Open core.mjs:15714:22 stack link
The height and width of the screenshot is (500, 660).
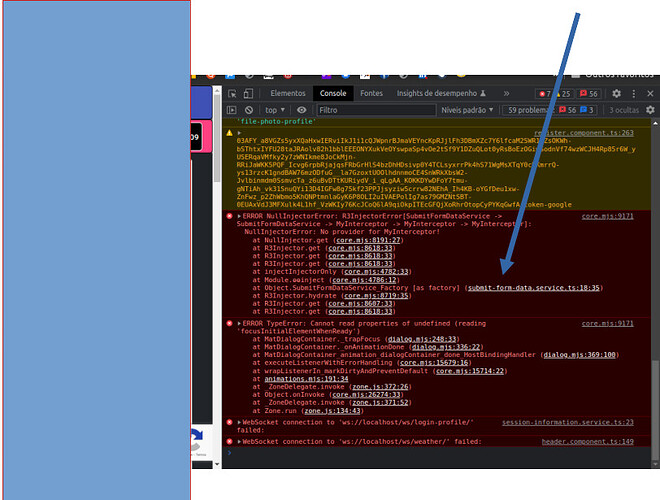(470, 371)
